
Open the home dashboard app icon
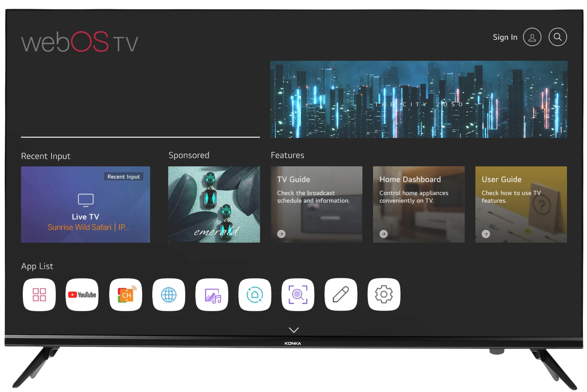[255, 295]
